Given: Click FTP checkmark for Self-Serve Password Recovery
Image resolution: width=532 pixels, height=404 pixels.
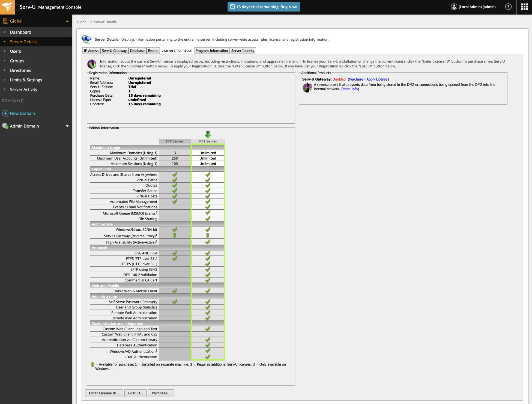Looking at the screenshot, I should point(175,302).
